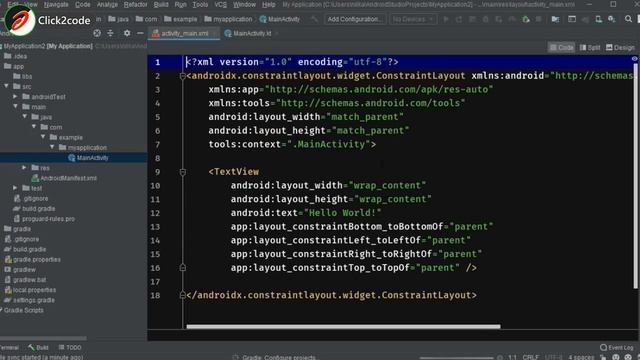Open the Navigate menu
The width and height of the screenshot is (640, 360).
pyautogui.click(x=56, y=4)
